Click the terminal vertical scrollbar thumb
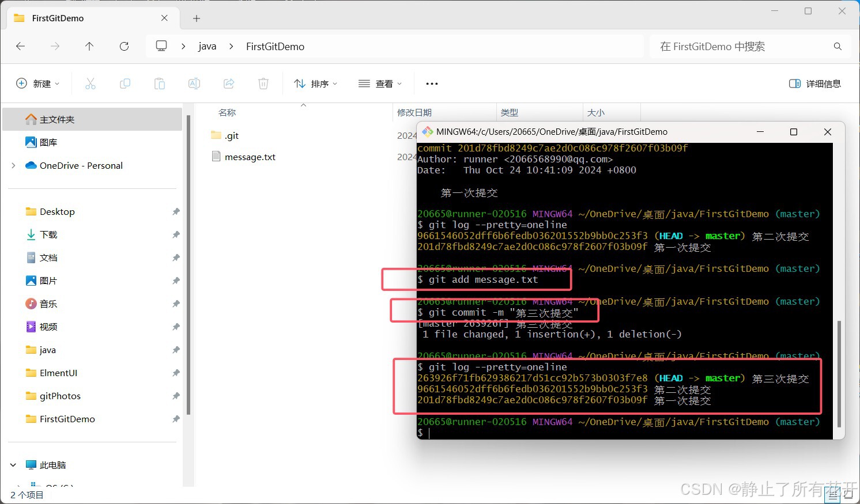 pos(839,374)
